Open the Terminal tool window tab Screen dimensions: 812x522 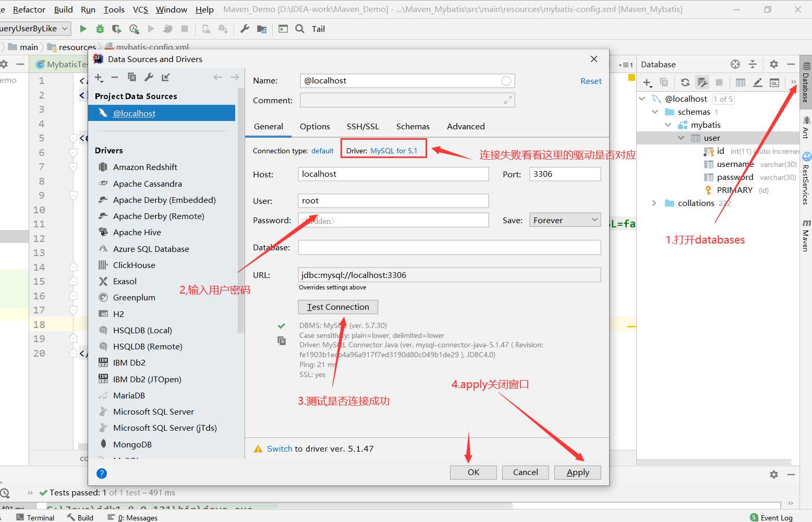(x=35, y=517)
